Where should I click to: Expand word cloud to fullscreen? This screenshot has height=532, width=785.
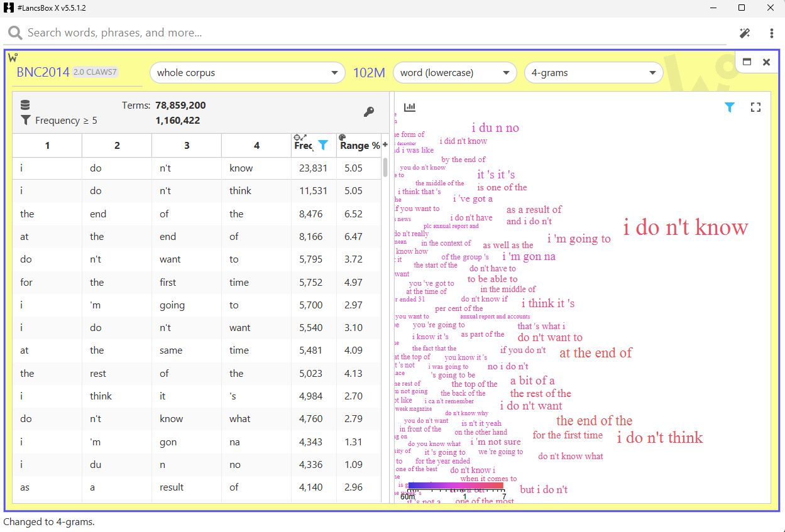[755, 107]
